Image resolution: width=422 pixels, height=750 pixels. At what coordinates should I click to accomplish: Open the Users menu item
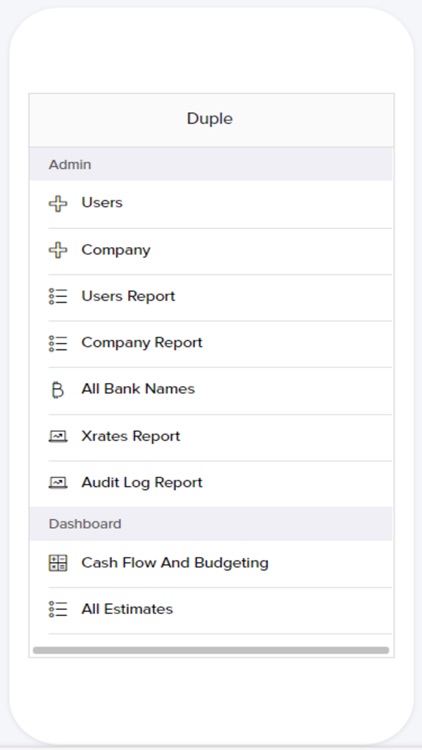[x=211, y=204]
